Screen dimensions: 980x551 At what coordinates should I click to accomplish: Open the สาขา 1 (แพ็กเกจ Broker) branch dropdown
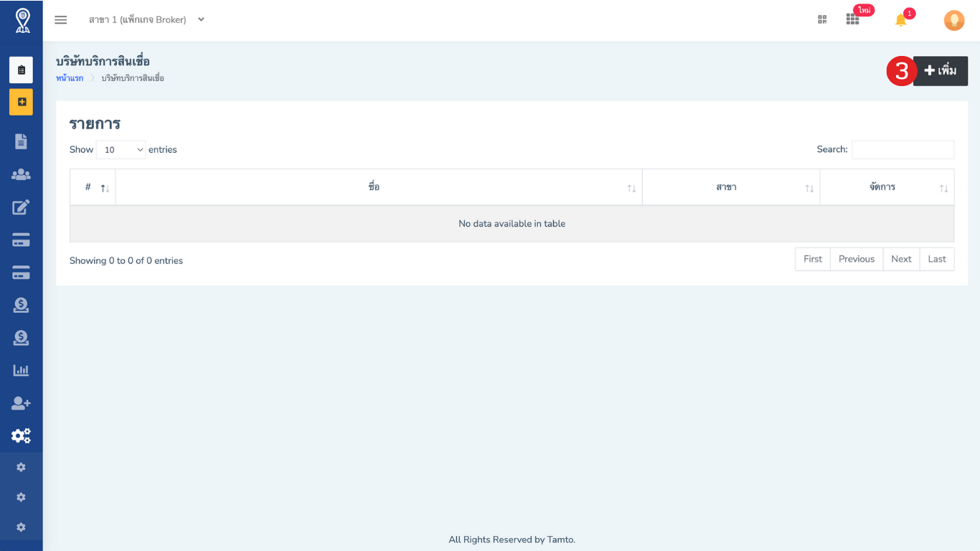tap(147, 20)
